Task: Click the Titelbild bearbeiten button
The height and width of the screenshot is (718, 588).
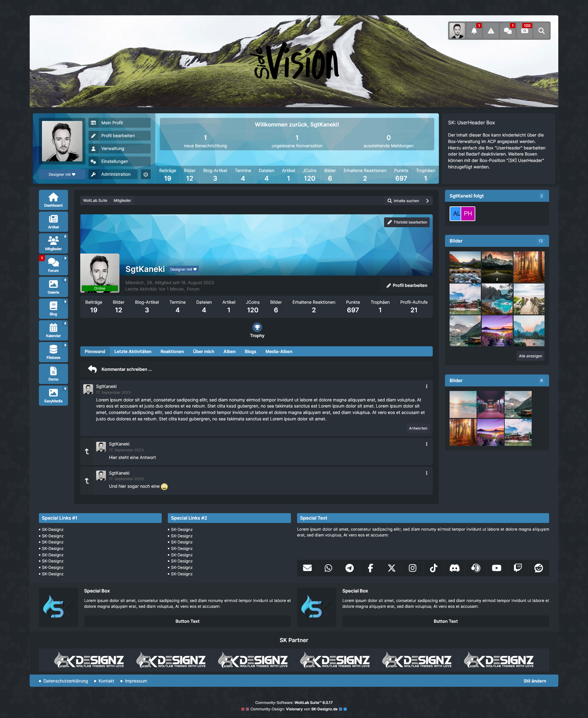Action: [407, 222]
